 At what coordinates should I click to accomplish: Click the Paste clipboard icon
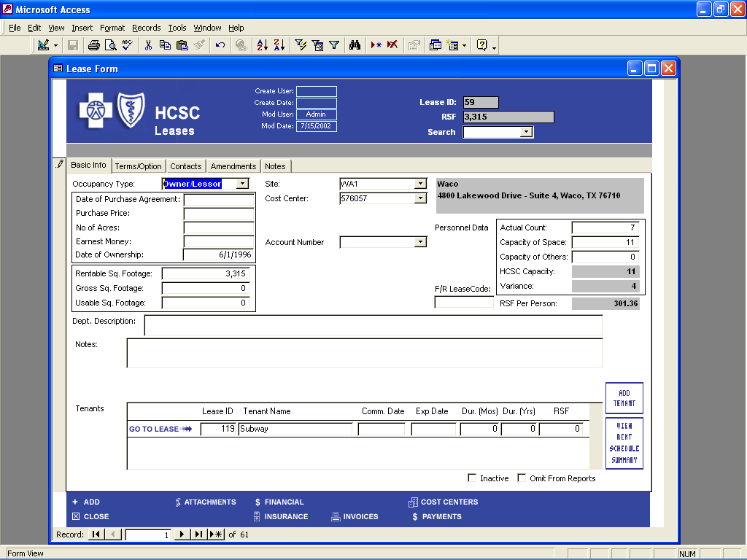point(182,45)
